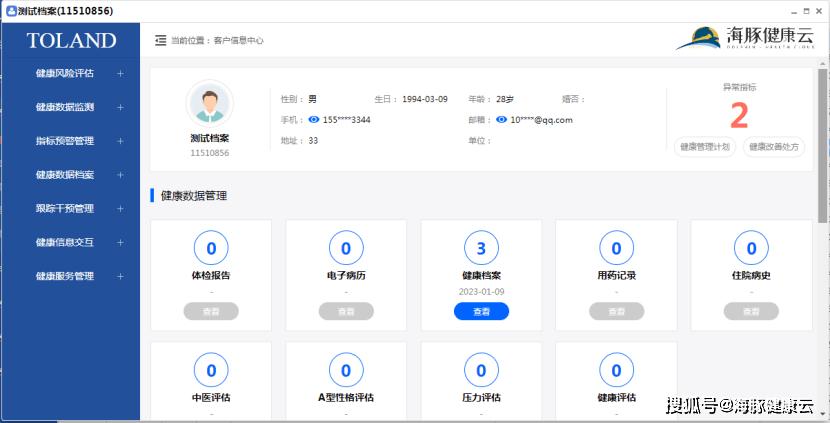Open the 健康信息交互 sidebar item
This screenshot has width=830, height=423.
pyautogui.click(x=65, y=242)
